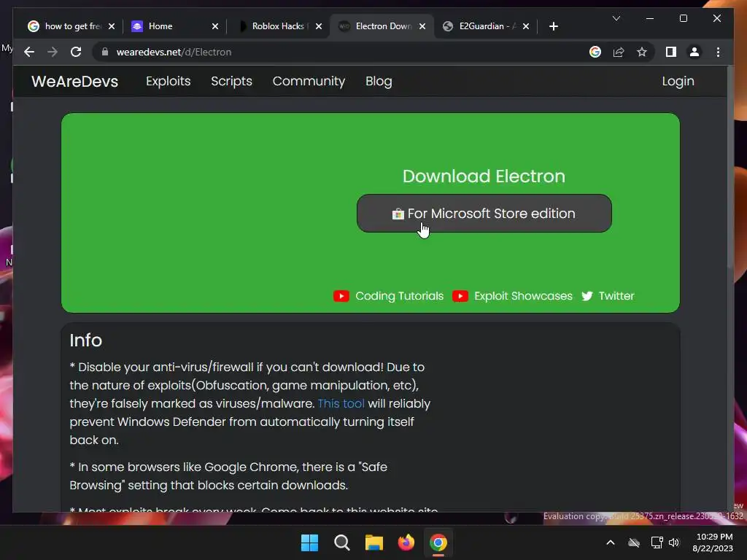Show hidden system tray icons
This screenshot has width=747, height=560.
(611, 542)
